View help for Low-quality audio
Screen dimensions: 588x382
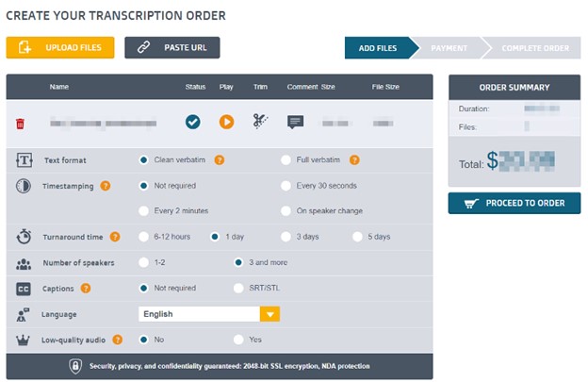click(x=118, y=340)
